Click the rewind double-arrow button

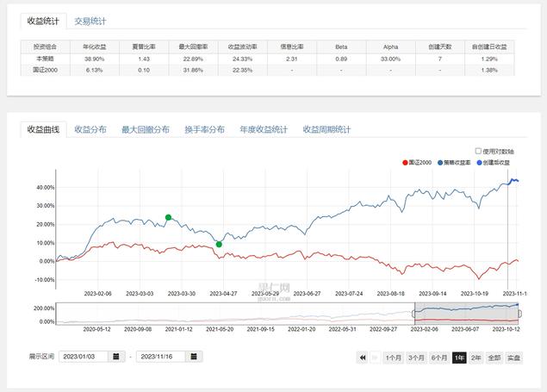point(363,357)
